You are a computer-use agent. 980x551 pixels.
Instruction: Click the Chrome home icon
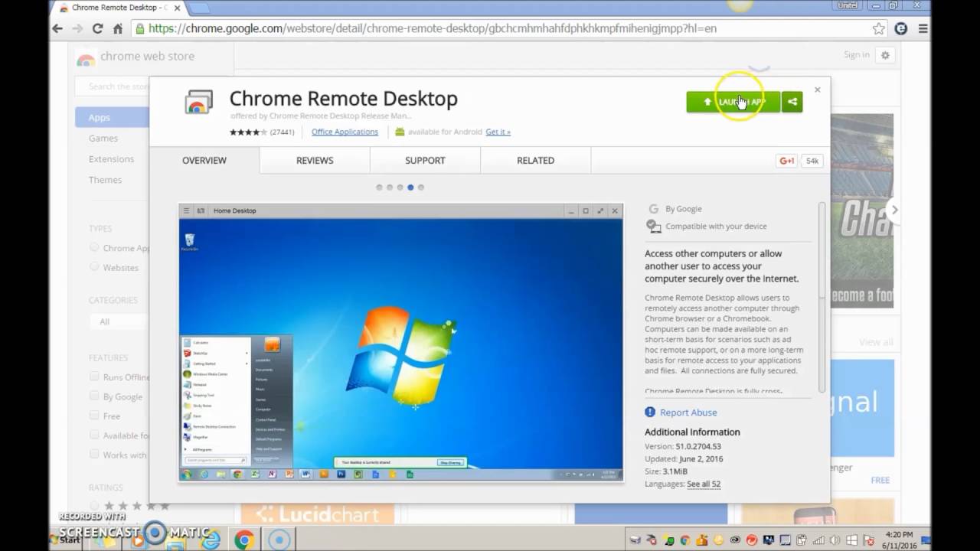[x=117, y=28]
